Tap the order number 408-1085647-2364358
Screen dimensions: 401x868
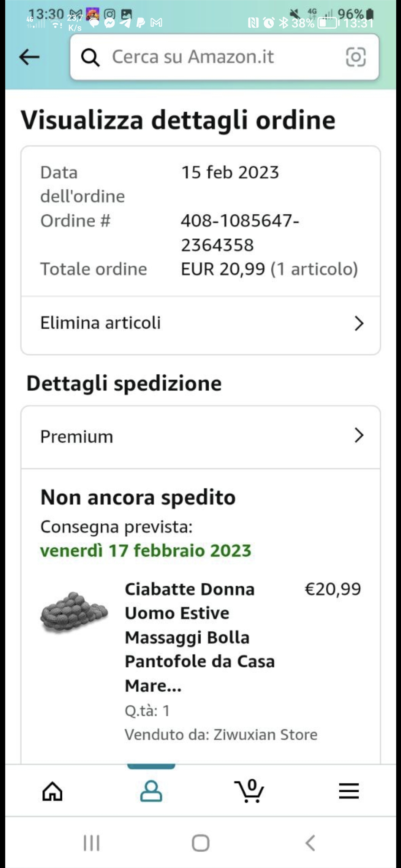[239, 233]
